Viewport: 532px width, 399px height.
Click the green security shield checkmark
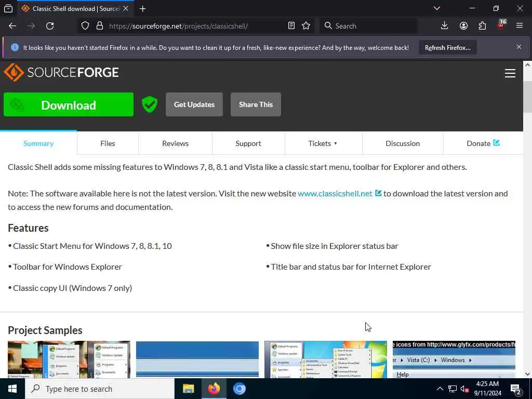tap(150, 104)
